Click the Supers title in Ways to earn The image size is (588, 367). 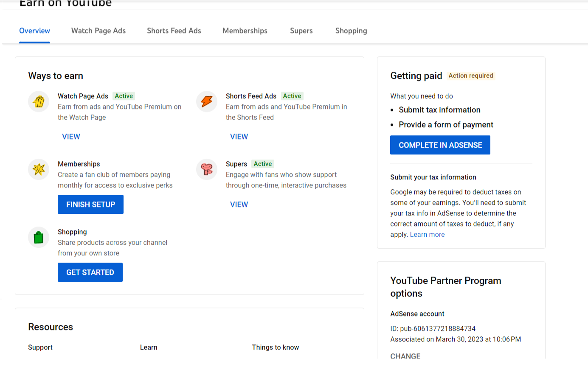coord(236,164)
